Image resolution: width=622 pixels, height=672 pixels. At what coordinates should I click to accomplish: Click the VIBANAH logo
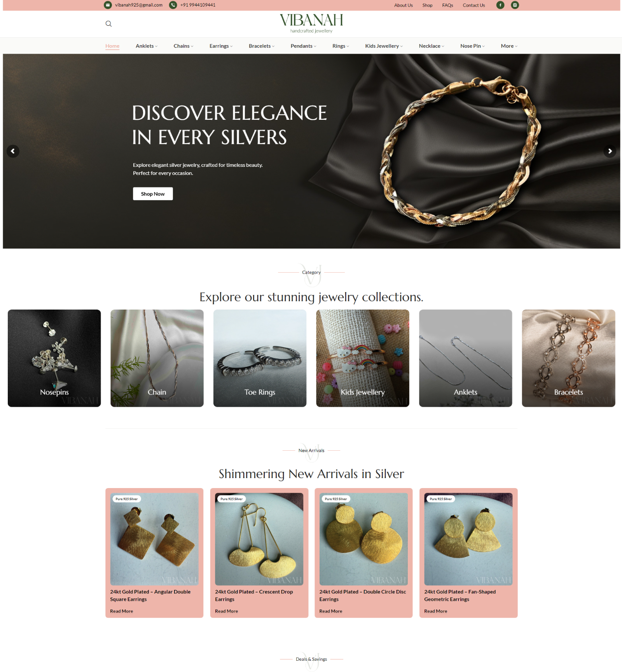click(311, 23)
